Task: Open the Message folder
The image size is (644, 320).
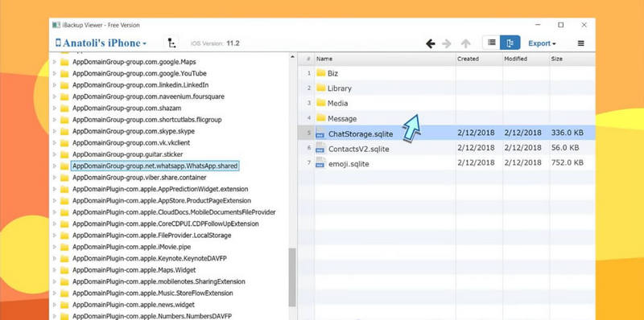Action: (x=336, y=118)
